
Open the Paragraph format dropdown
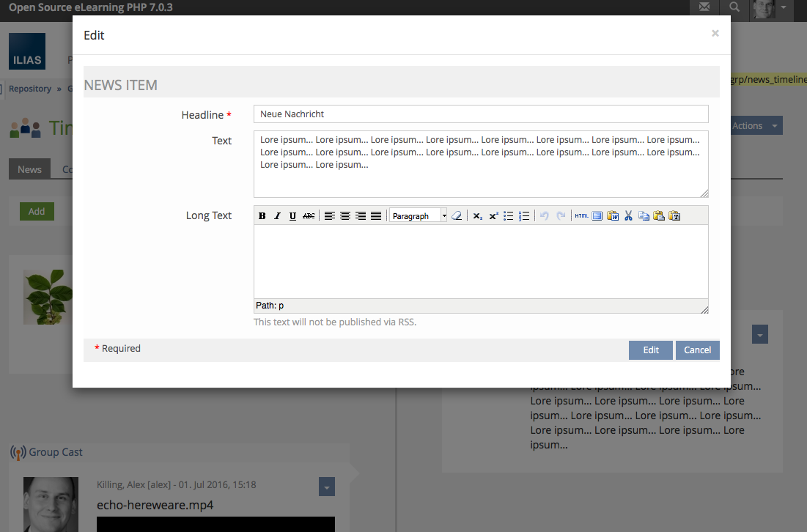pos(418,216)
